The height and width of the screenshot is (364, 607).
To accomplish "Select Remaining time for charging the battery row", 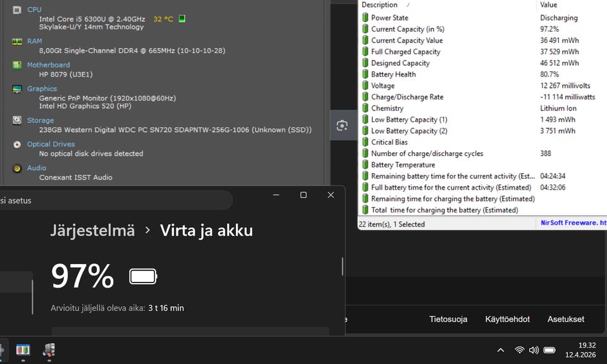I will [482, 198].
